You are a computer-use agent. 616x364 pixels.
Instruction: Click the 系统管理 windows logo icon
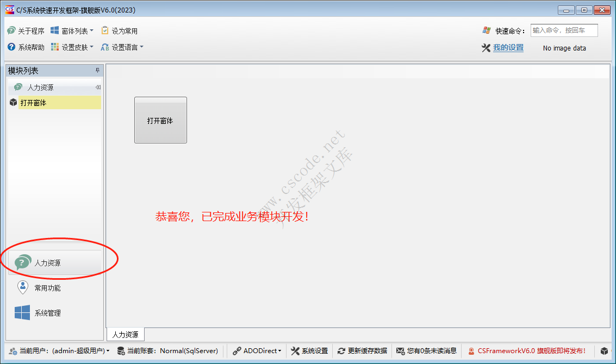click(x=22, y=312)
